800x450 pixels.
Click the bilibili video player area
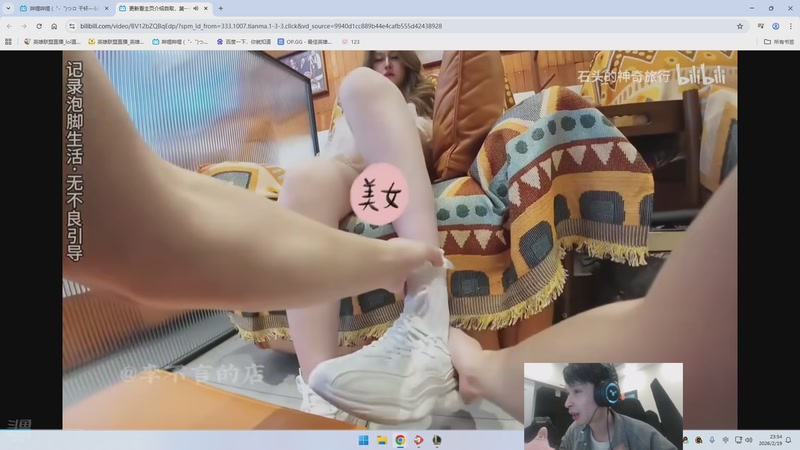pyautogui.click(x=399, y=240)
